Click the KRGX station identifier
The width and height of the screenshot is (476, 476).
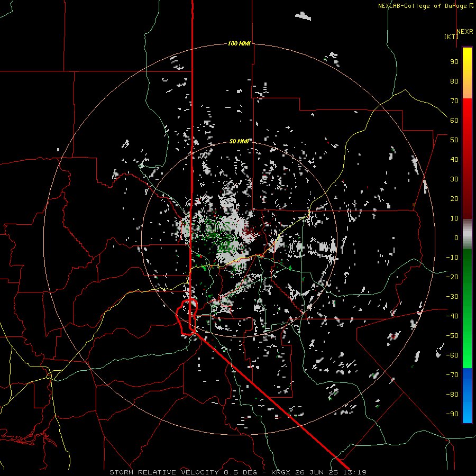coord(281,472)
